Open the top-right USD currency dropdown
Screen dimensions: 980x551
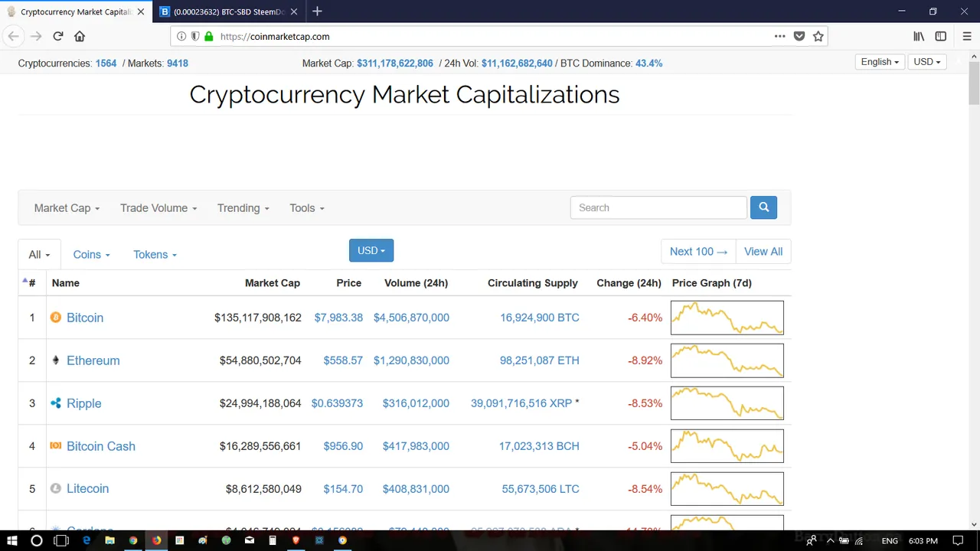pos(927,62)
